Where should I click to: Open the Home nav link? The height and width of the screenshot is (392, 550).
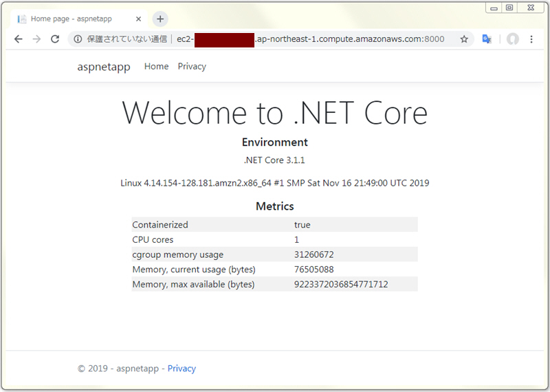pyautogui.click(x=157, y=66)
